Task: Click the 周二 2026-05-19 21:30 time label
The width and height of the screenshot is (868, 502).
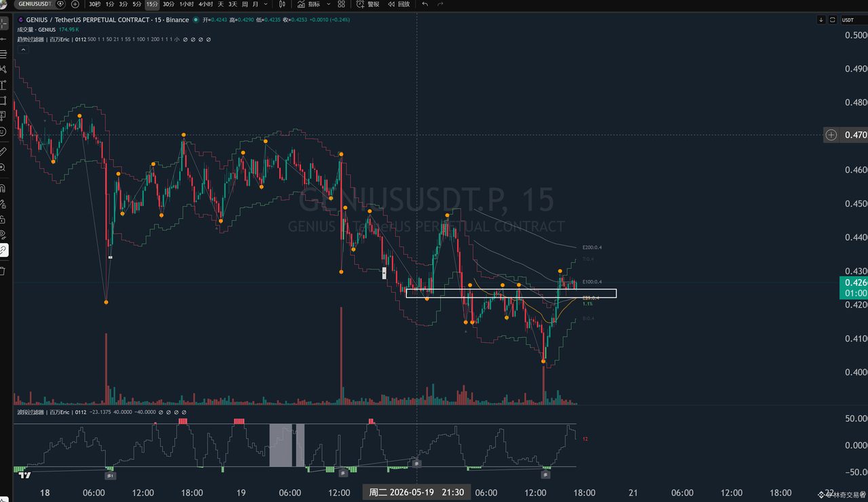Action: coord(416,493)
